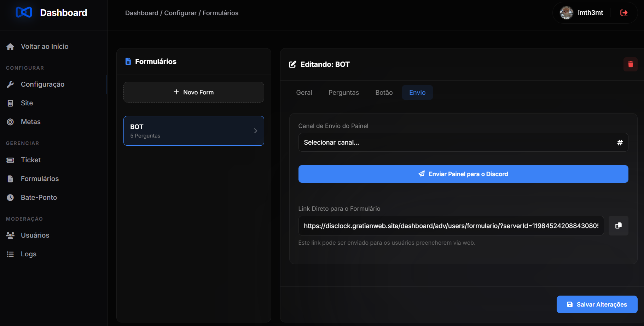Click the red trash delete form icon
Screen dimensions: 644x326
[630, 64]
